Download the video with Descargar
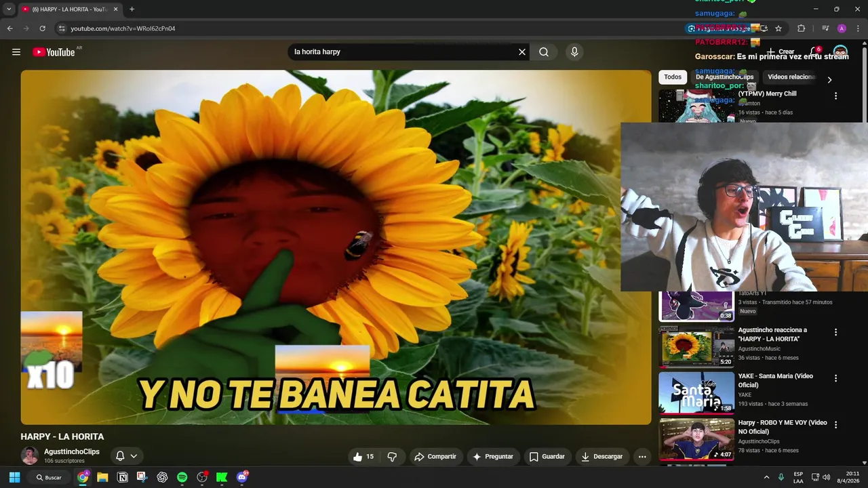868x488 pixels. tap(602, 457)
